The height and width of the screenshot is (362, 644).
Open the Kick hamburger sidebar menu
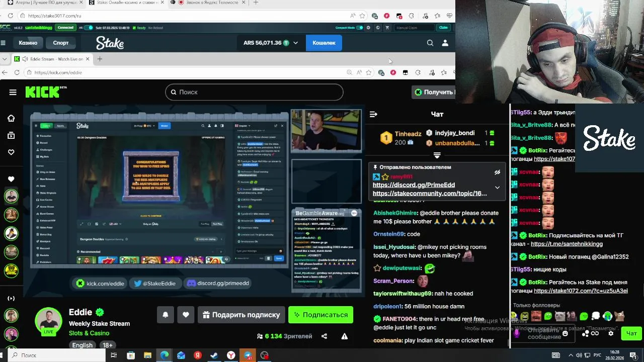tap(13, 92)
